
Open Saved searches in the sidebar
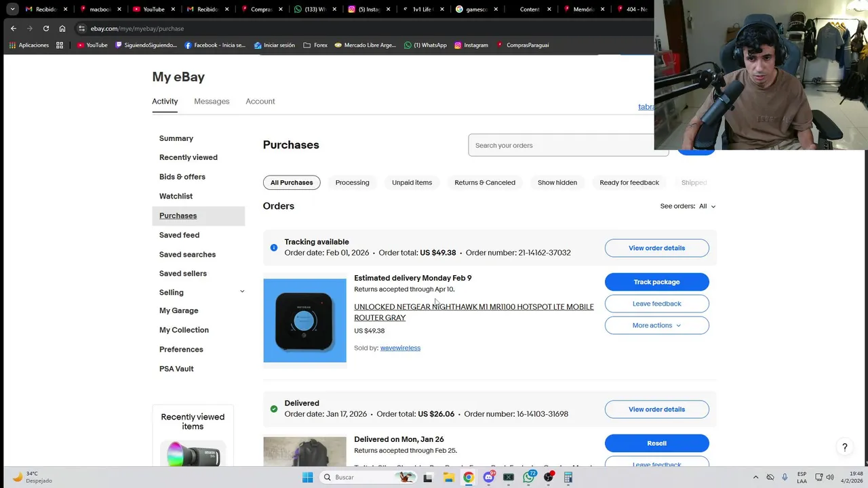(188, 255)
